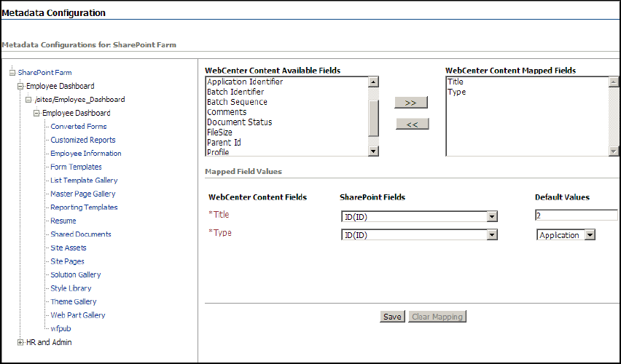
Task: Select Converted Forms in the tree
Action: click(79, 127)
